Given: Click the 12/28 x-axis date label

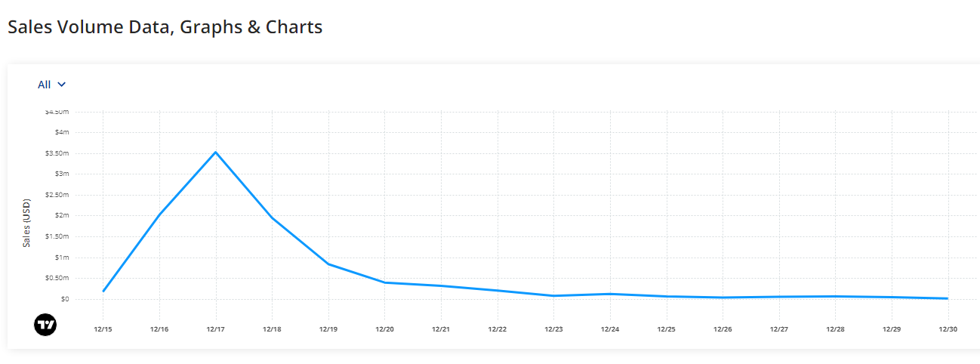Looking at the screenshot, I should coord(835,329).
